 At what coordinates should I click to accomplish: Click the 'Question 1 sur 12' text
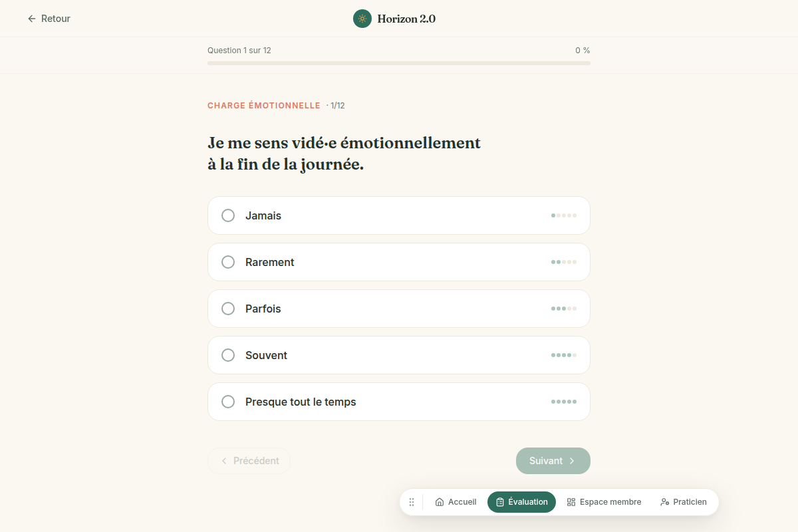(239, 51)
